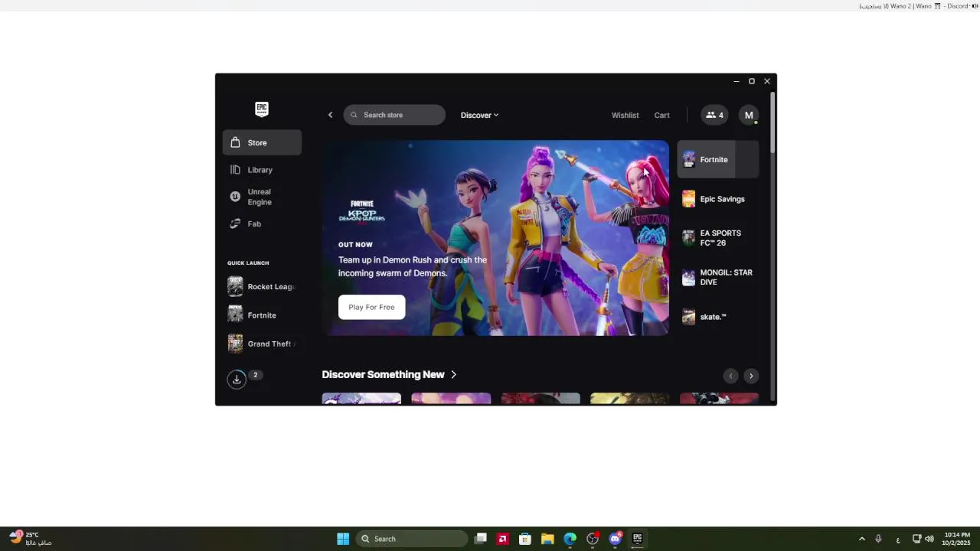
Task: Open the AMD Software taskbar icon
Action: coord(503,539)
